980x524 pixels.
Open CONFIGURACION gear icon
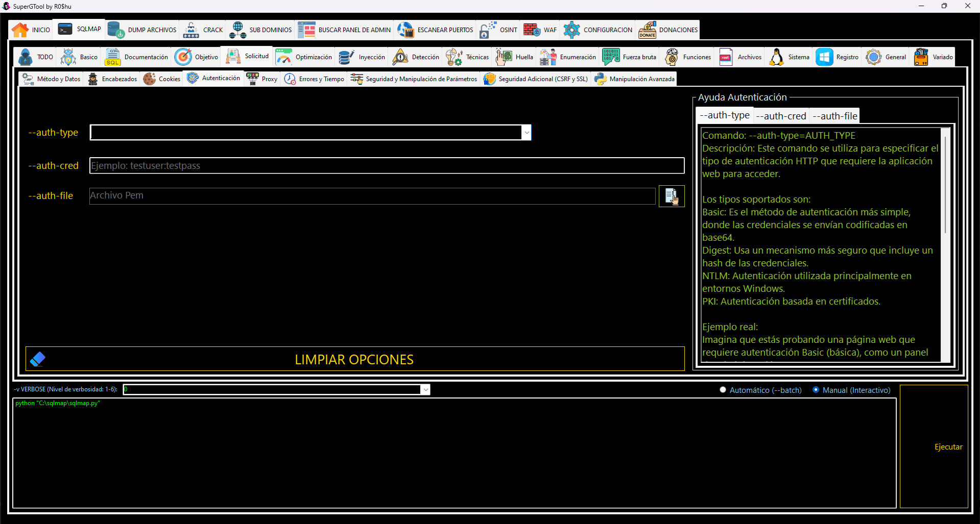click(x=571, y=30)
